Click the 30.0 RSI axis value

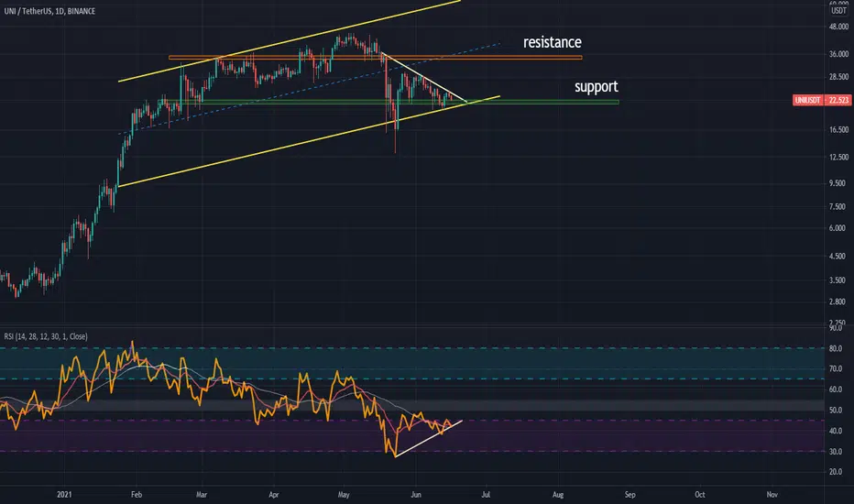pos(836,452)
